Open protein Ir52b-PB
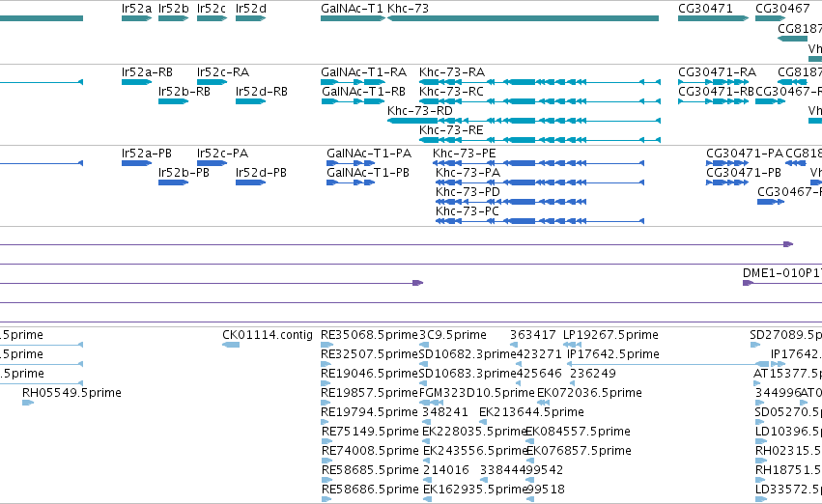The height and width of the screenshot is (504, 822). tap(173, 182)
